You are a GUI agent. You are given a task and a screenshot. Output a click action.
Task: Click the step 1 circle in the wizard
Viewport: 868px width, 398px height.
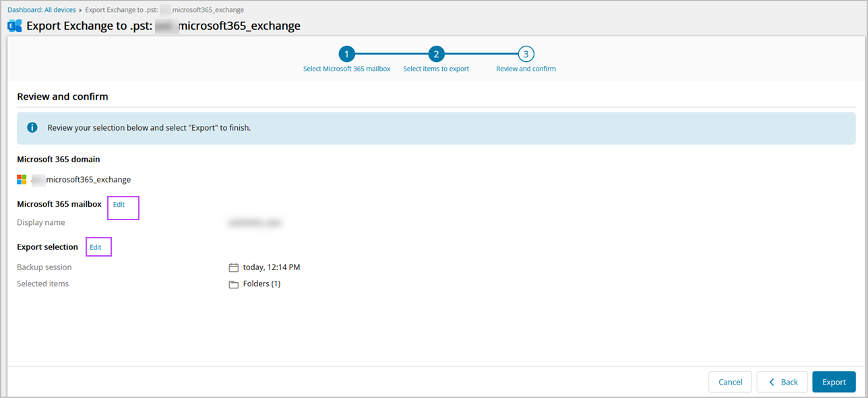pyautogui.click(x=346, y=54)
